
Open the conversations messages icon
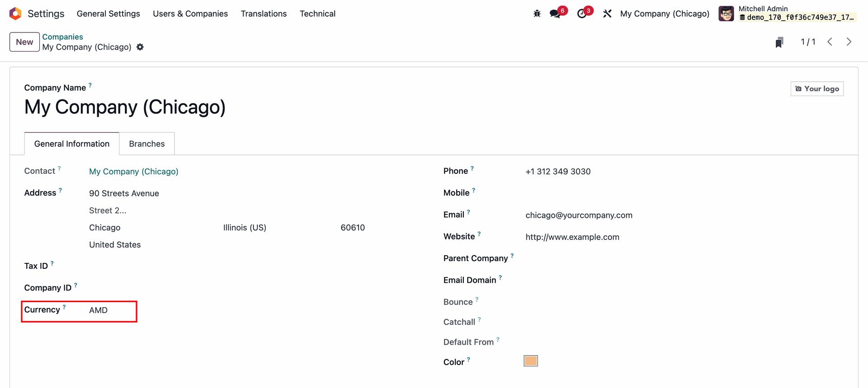pyautogui.click(x=555, y=14)
